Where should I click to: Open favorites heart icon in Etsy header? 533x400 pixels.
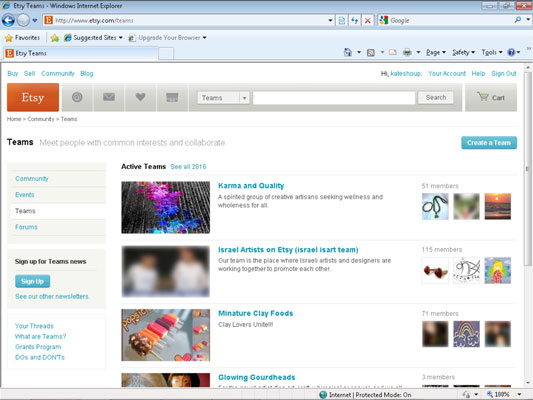pos(140,97)
